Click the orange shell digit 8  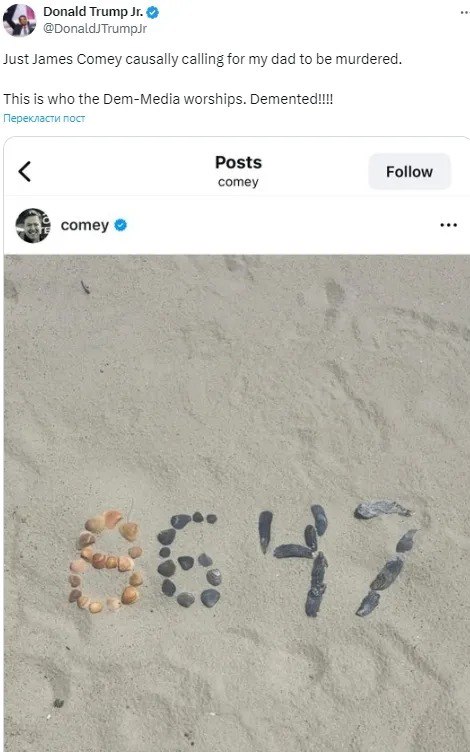click(x=106, y=562)
